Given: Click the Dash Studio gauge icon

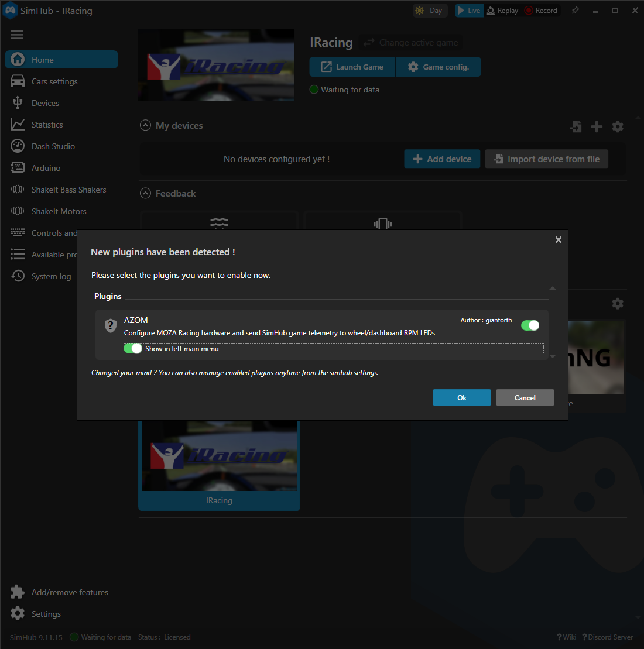Looking at the screenshot, I should pos(18,146).
